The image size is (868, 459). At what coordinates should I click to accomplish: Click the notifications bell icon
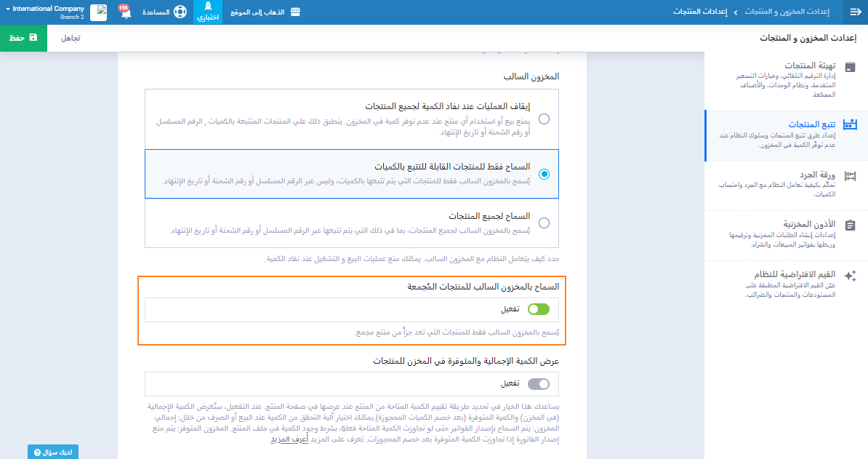124,13
